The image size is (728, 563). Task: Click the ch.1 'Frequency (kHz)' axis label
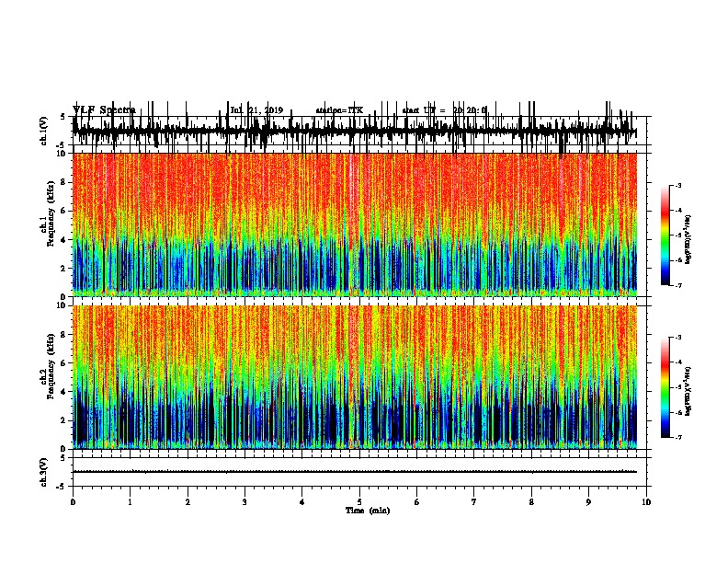(51, 213)
